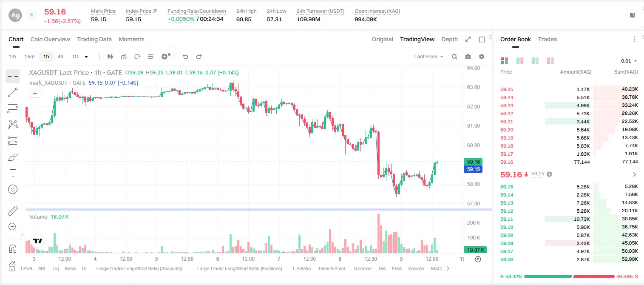The width and height of the screenshot is (644, 285).
Task: Select the crosshair cursor tool
Action: click(x=13, y=76)
